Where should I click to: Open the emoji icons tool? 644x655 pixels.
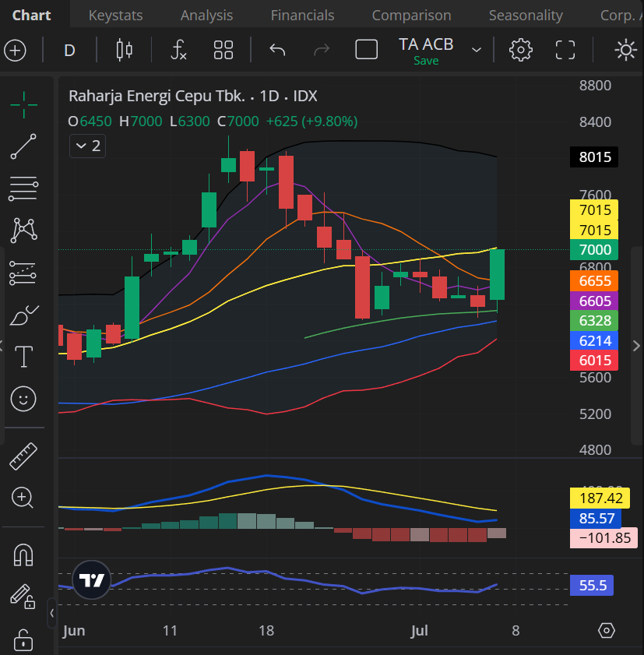tap(23, 399)
